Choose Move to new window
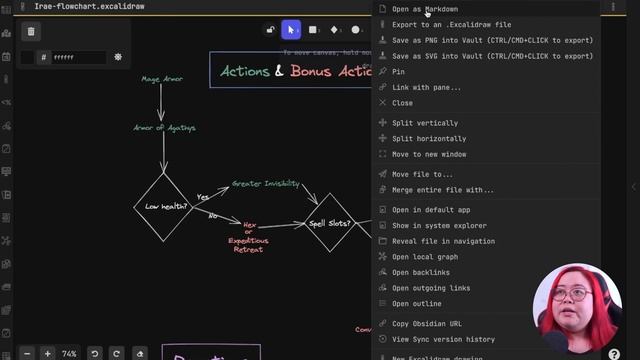Screen dimensions: 640x360 pyautogui.click(x=486, y=154)
